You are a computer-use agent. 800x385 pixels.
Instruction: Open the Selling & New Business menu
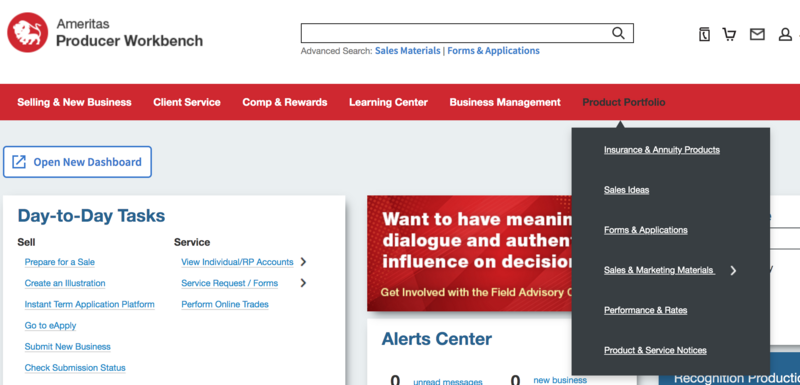click(x=74, y=102)
